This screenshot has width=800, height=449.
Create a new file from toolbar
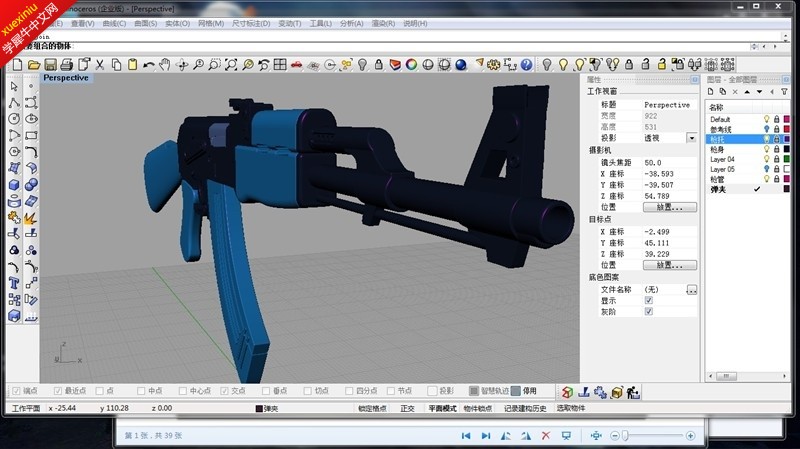click(x=17, y=65)
